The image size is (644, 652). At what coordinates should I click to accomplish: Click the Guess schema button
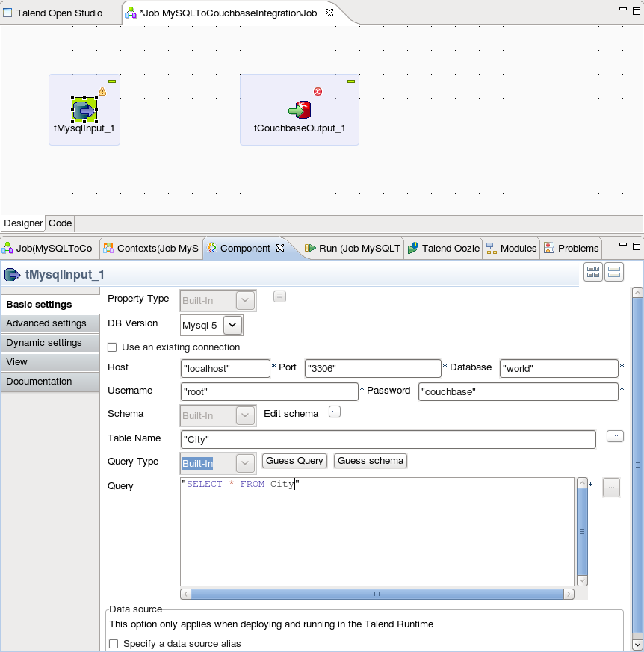click(371, 461)
